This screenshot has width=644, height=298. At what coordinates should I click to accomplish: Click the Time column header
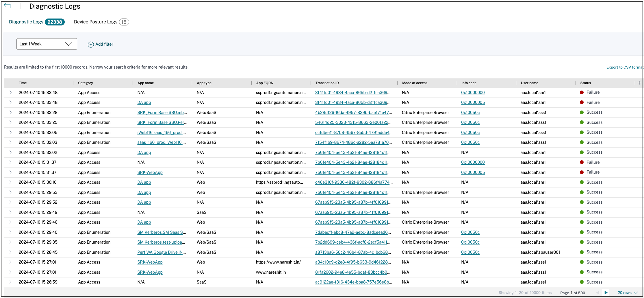click(23, 83)
